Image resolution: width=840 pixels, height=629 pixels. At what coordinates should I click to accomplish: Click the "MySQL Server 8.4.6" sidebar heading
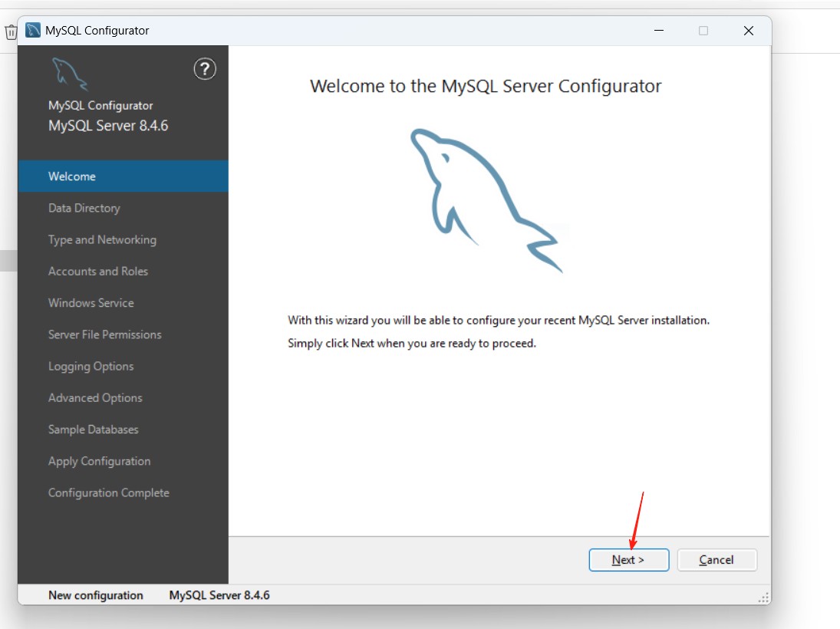(108, 126)
